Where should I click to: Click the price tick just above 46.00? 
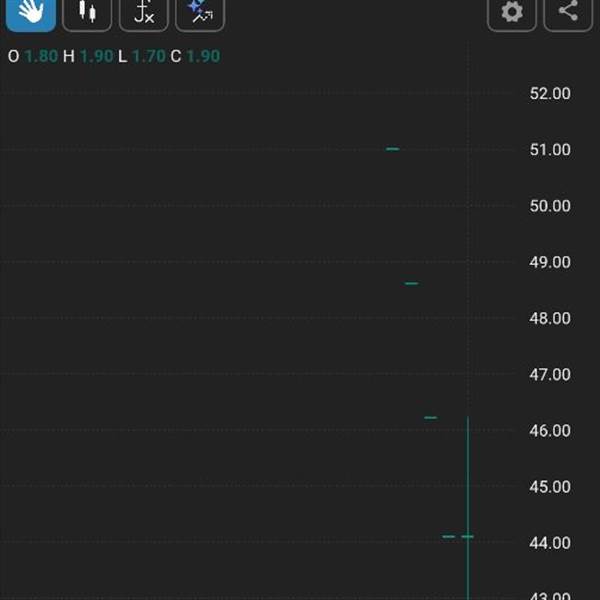(x=430, y=417)
